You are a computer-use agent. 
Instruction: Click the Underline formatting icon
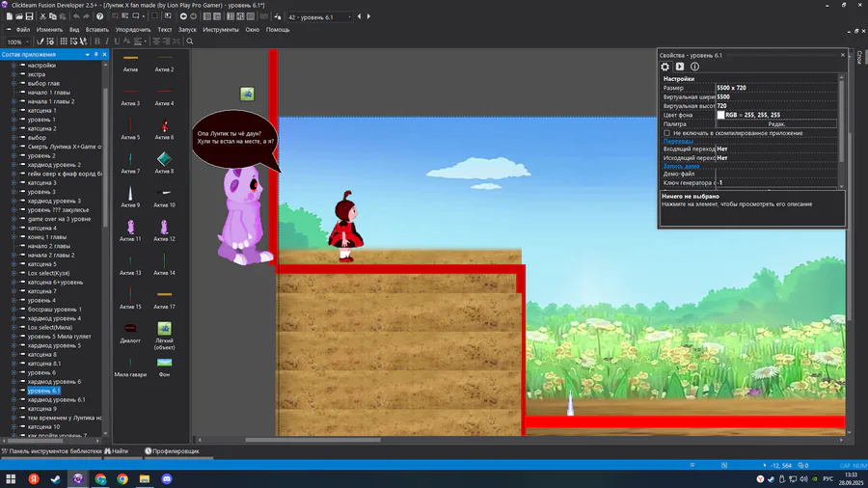pos(117,41)
